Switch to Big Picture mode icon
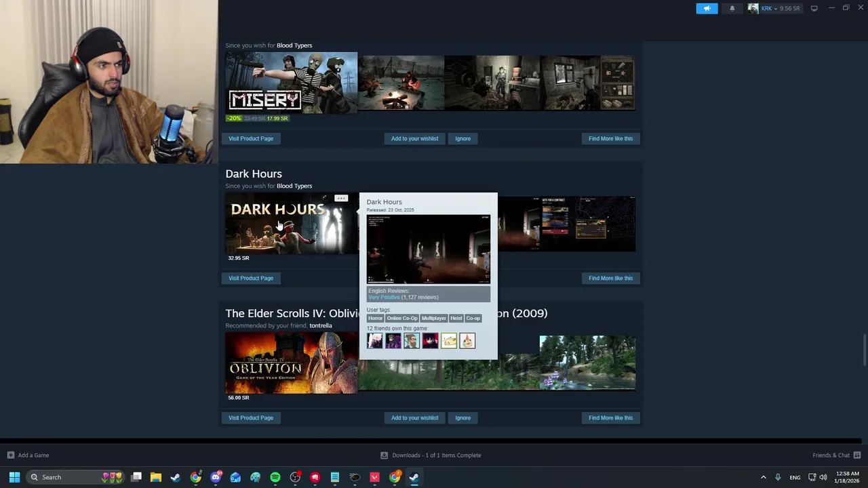This screenshot has width=868, height=488. pyautogui.click(x=814, y=8)
